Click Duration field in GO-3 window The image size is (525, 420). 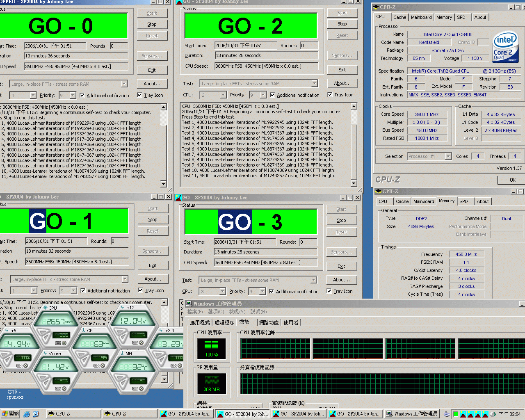point(266,252)
